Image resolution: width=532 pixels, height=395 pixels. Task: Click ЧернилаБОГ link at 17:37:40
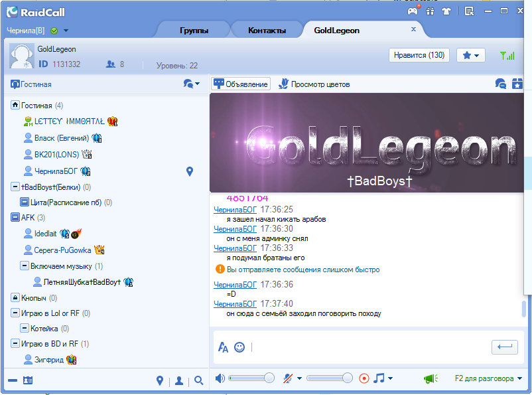(235, 304)
